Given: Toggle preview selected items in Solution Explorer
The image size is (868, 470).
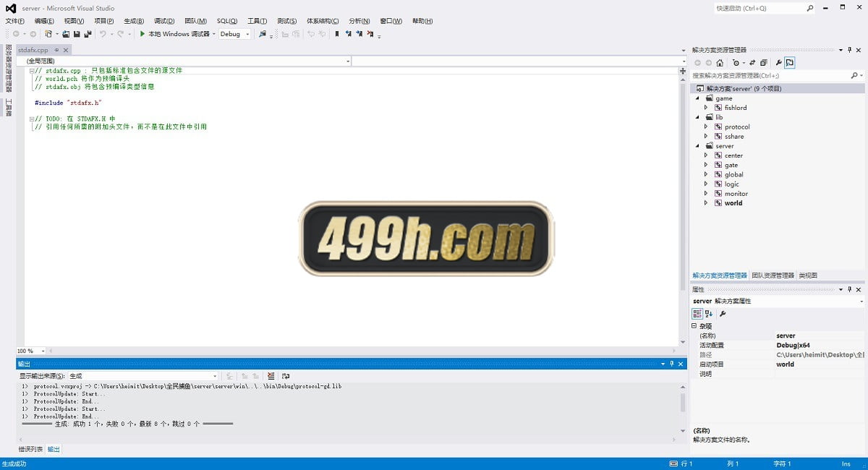Looking at the screenshot, I should tap(790, 63).
